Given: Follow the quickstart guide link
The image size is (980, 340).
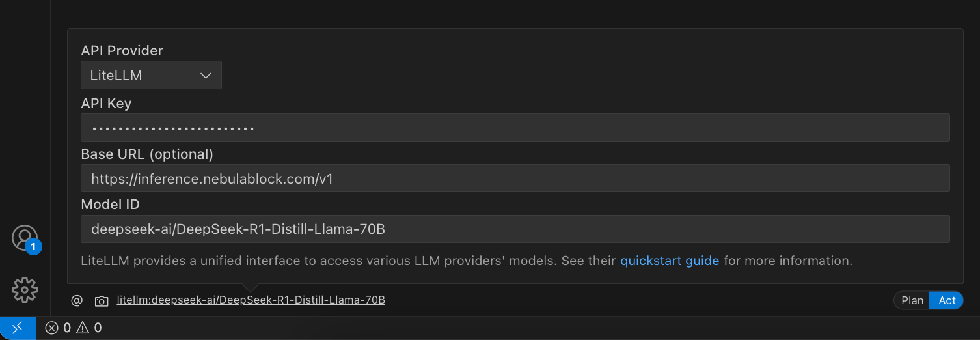Looking at the screenshot, I should click(670, 261).
